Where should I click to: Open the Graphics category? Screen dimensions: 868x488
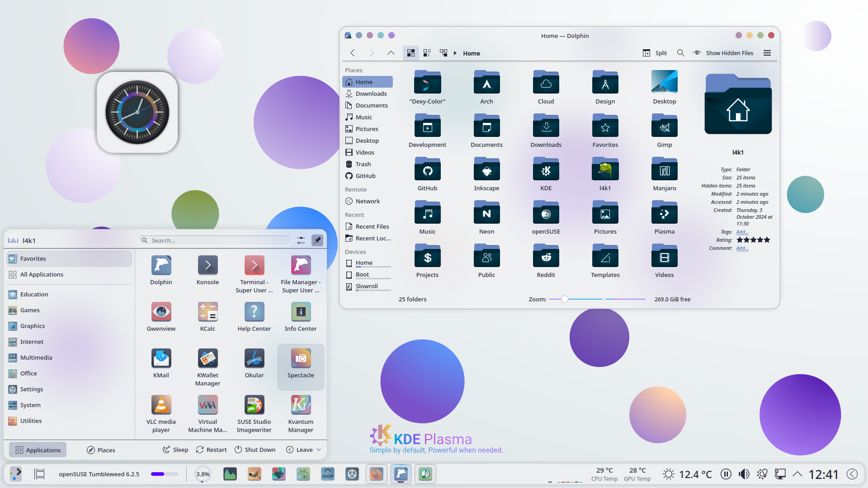pos(69,326)
